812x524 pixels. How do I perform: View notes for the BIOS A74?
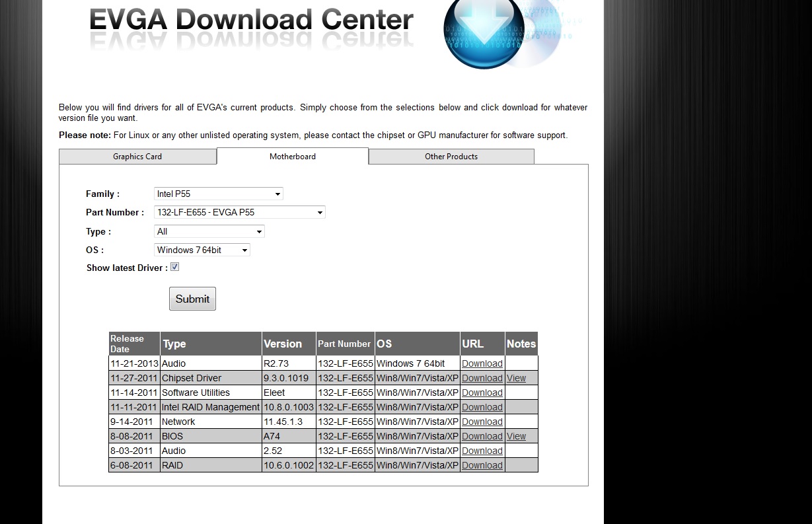516,436
